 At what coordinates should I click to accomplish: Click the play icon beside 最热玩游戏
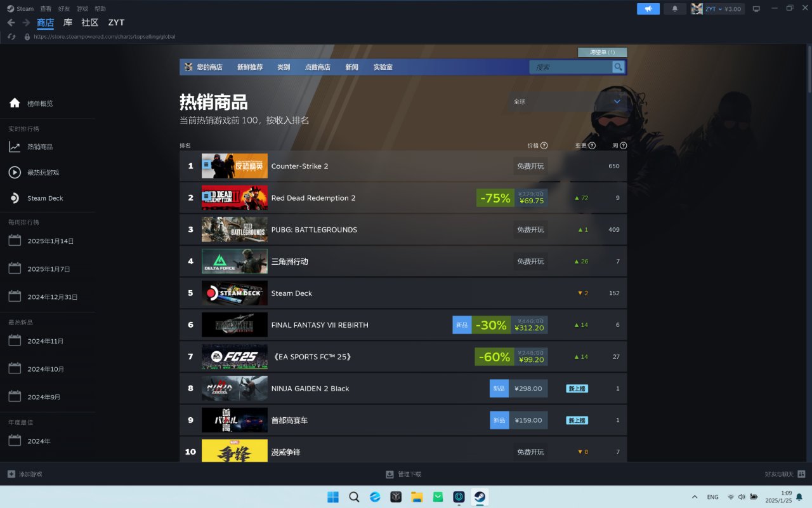15,172
